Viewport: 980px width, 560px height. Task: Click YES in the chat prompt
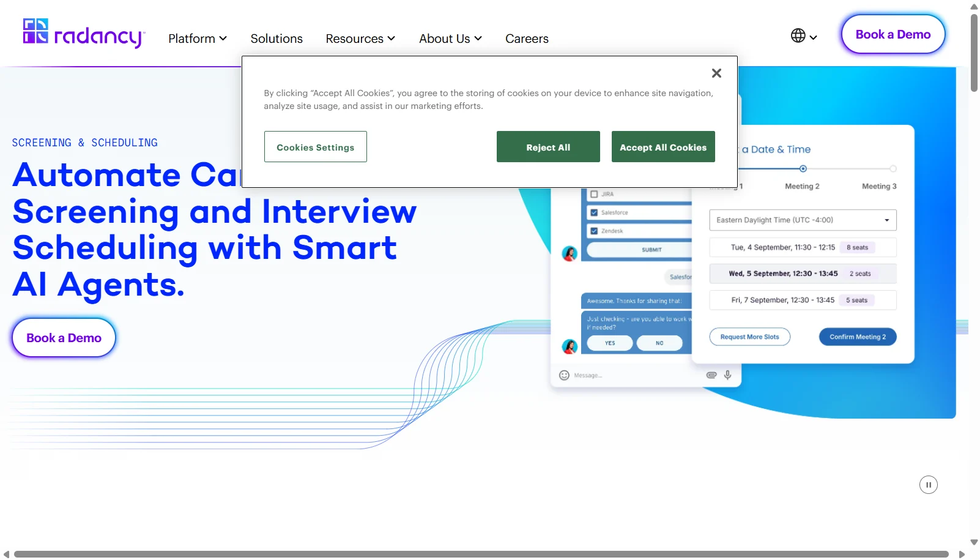(610, 343)
